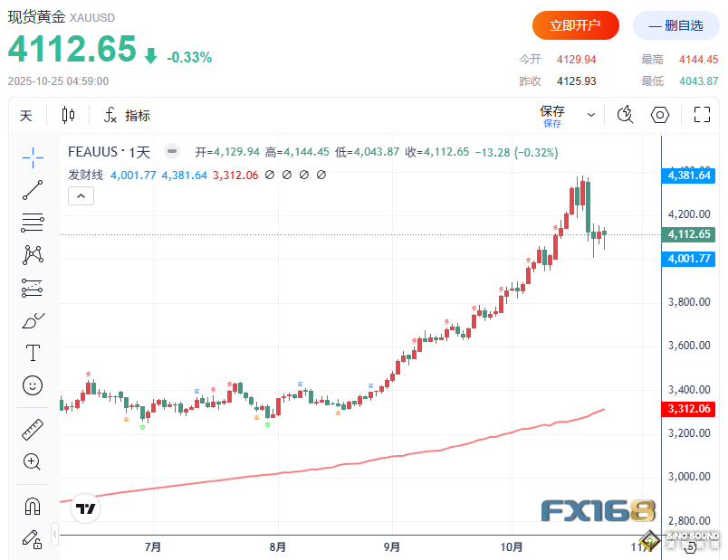Click the zoom in tool
Image resolution: width=728 pixels, height=560 pixels.
pyautogui.click(x=33, y=462)
